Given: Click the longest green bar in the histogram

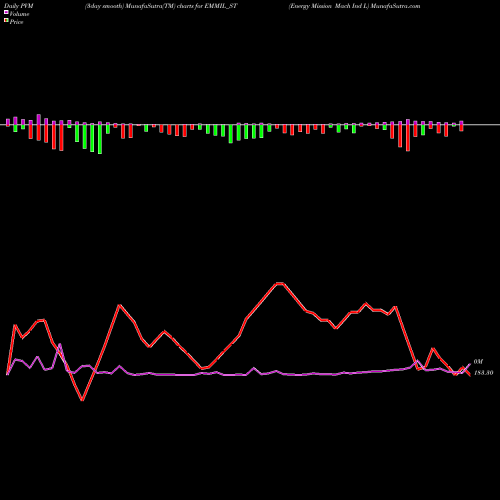Looking at the screenshot, I should click(100, 139).
